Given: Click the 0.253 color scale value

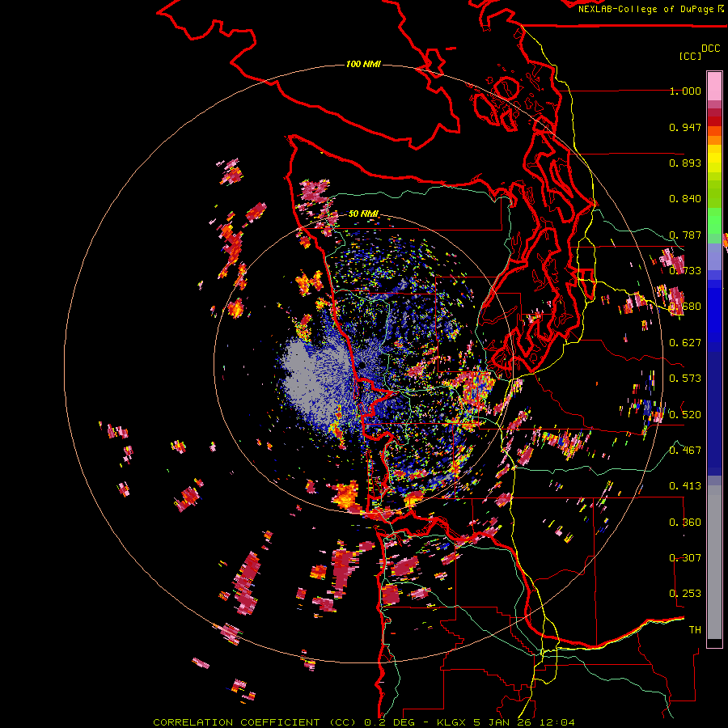Looking at the screenshot, I should 685,594.
